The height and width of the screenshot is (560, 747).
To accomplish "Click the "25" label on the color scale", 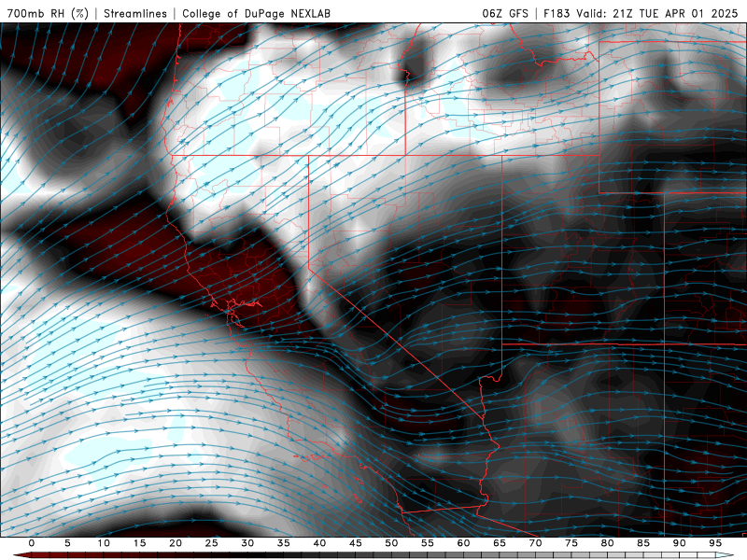I will point(212,543).
